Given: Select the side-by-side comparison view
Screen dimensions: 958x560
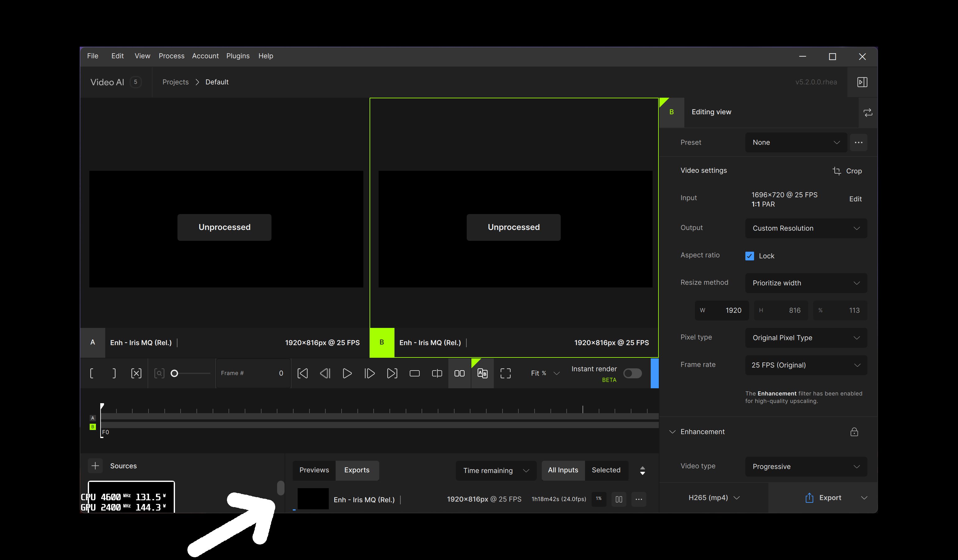Looking at the screenshot, I should tap(459, 373).
